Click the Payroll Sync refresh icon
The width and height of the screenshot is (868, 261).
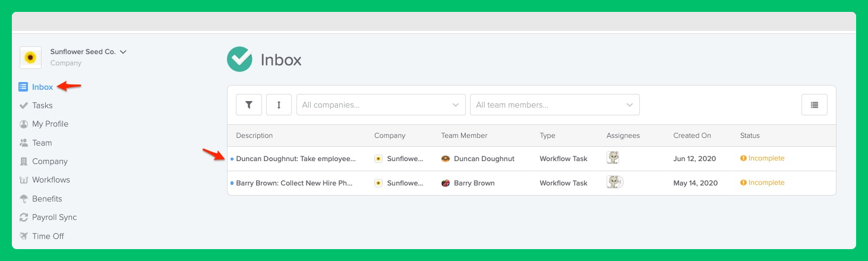point(24,218)
